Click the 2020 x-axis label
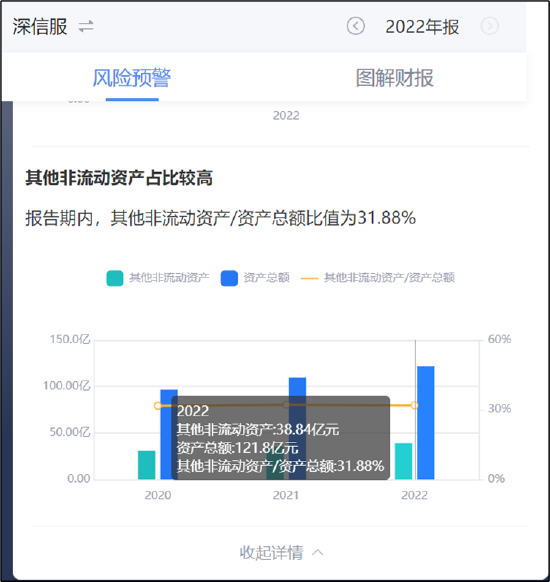 (x=158, y=495)
